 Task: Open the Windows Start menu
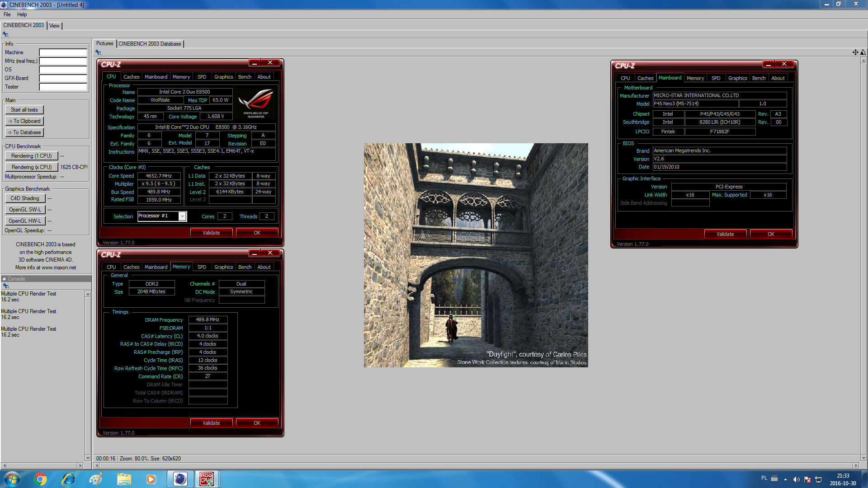[x=12, y=479]
